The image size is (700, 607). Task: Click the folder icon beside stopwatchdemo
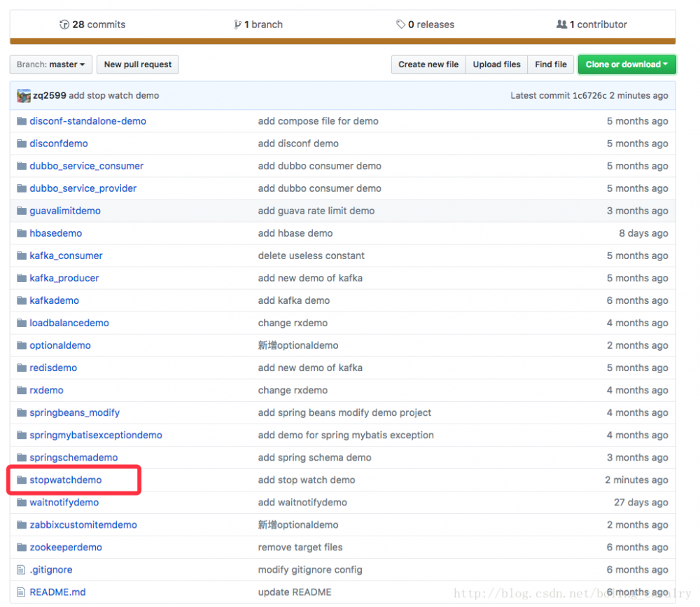pos(21,480)
